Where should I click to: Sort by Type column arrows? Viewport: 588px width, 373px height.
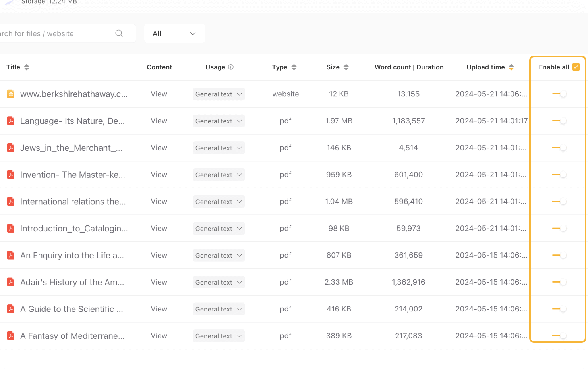click(x=294, y=67)
